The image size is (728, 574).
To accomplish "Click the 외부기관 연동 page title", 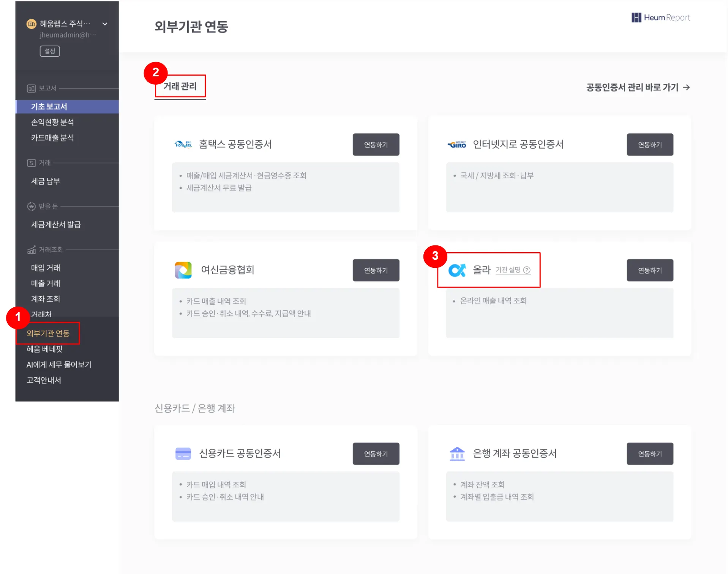I will click(191, 27).
